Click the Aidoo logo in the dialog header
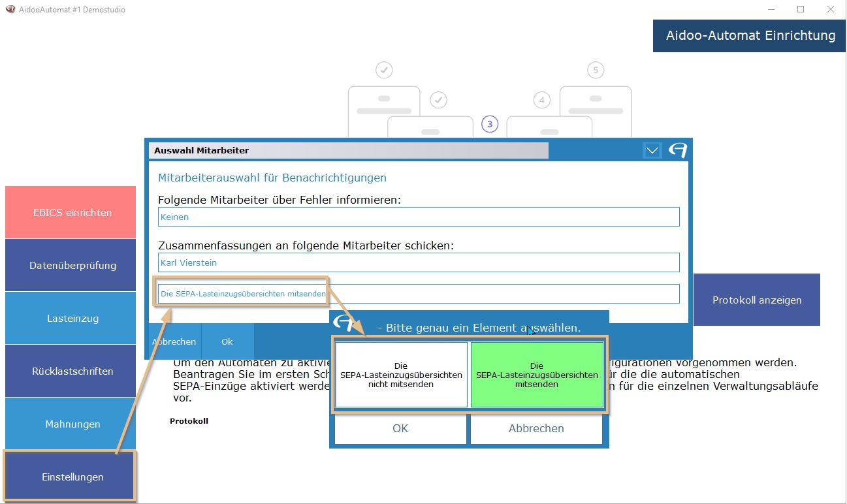This screenshot has width=847, height=504. coord(677,150)
